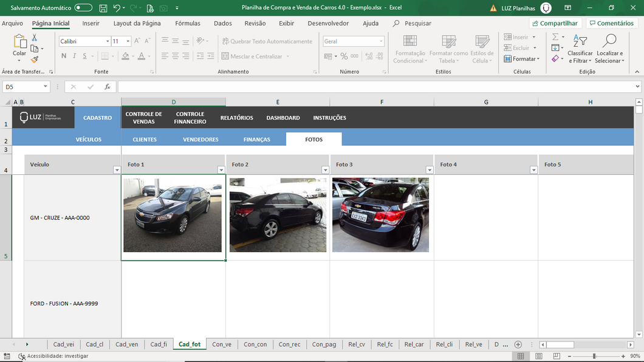The height and width of the screenshot is (362, 644).
Task: Click the Ribbon Display Options icon
Action: point(567,8)
